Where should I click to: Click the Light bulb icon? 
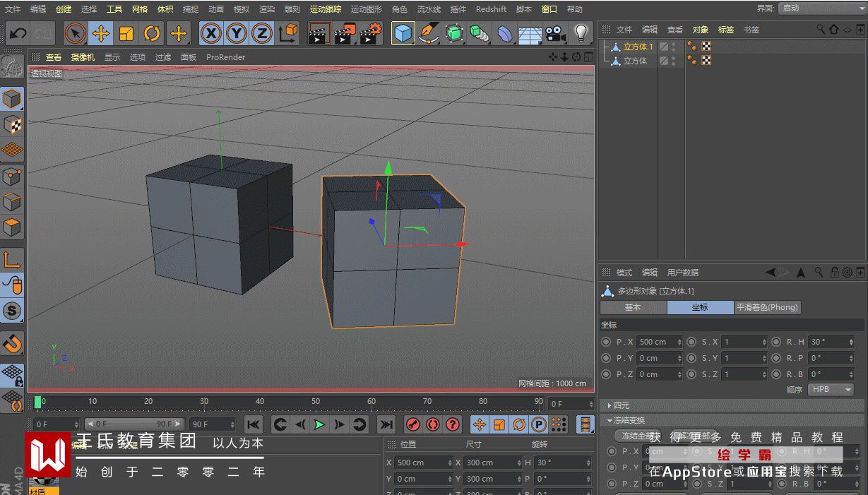581,33
